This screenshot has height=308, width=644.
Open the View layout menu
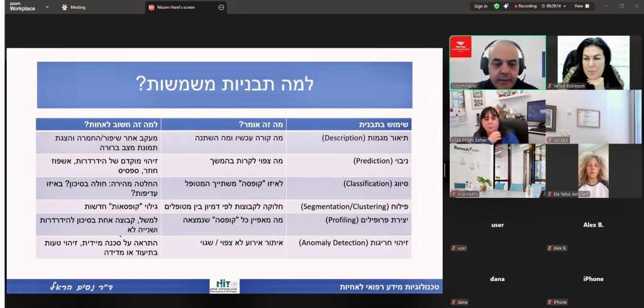(582, 6)
